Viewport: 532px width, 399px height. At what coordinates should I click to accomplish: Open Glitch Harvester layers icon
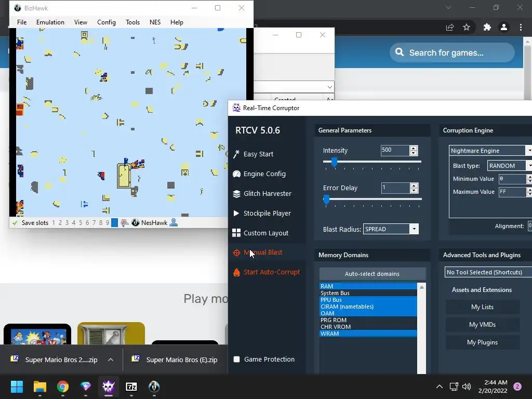pos(236,194)
